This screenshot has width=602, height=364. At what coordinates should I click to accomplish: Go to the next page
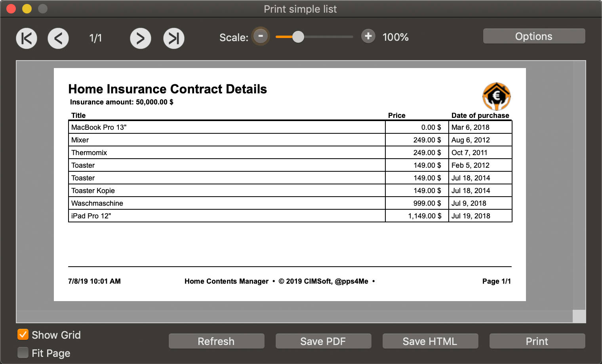click(141, 38)
